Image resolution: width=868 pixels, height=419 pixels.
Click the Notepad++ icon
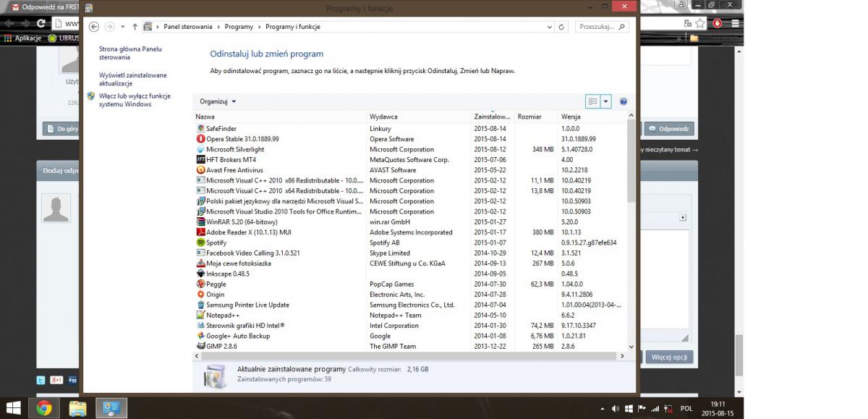pyautogui.click(x=200, y=316)
